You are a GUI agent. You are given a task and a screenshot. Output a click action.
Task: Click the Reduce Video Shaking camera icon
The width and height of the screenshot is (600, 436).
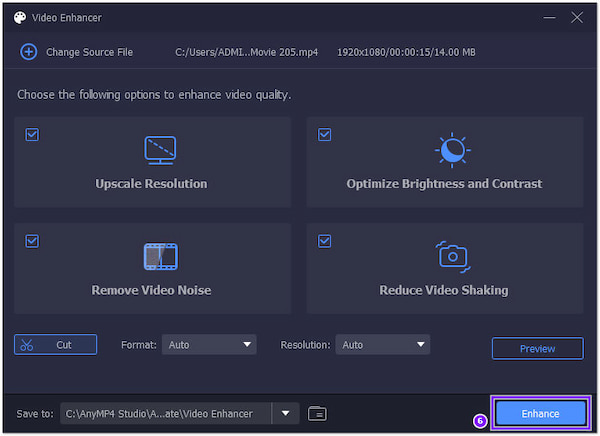click(x=453, y=257)
